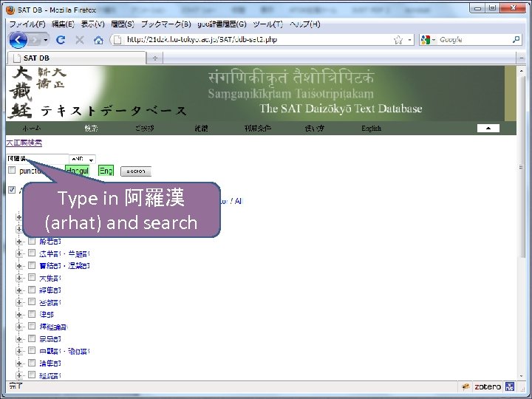The width and height of the screenshot is (532, 399).
Task: Click the page icon in the address bar
Action: tap(117, 40)
